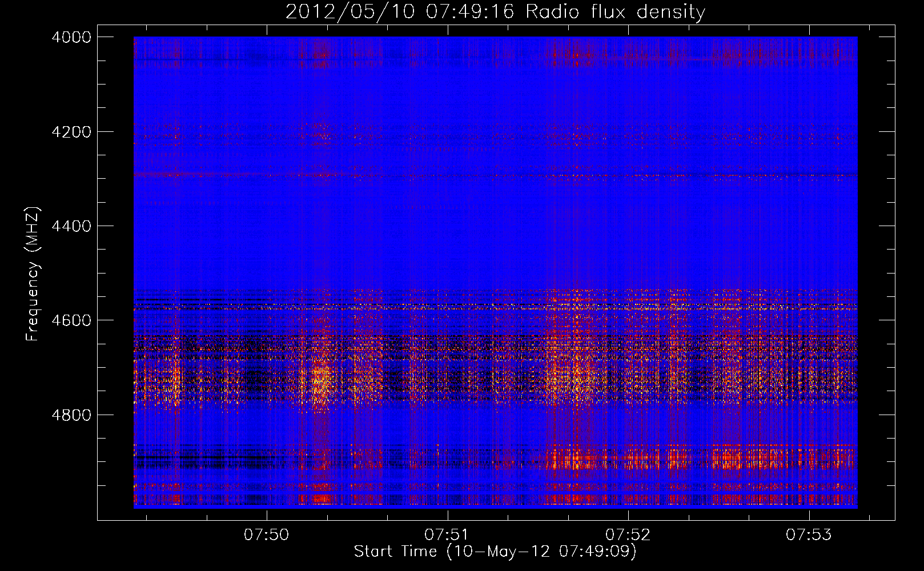Click the 07:52 time axis label

(x=628, y=535)
